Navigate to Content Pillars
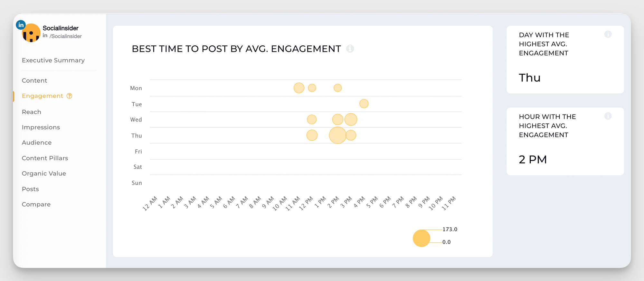Image resolution: width=644 pixels, height=281 pixels. tap(45, 158)
